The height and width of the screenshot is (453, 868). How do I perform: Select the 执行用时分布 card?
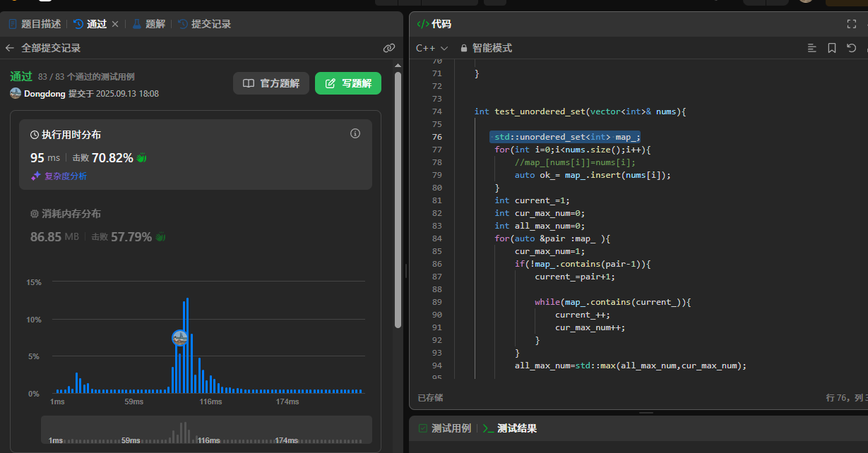point(196,155)
